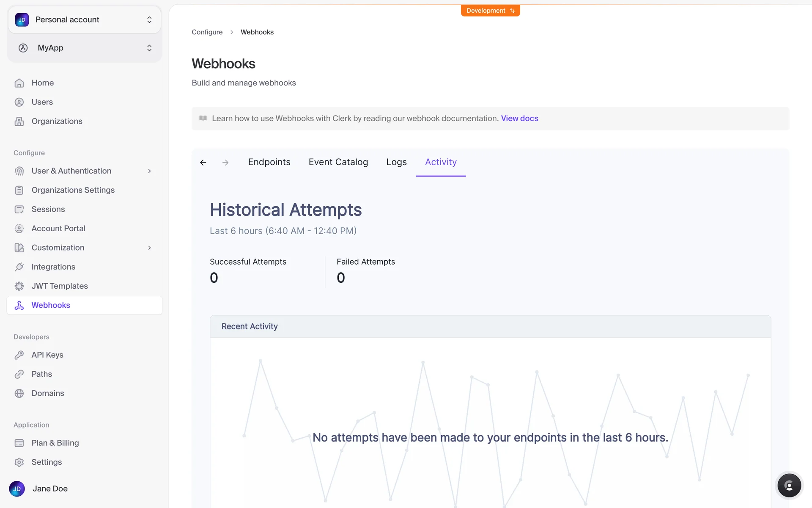Open the View docs link
The width and height of the screenshot is (812, 508).
click(x=519, y=119)
